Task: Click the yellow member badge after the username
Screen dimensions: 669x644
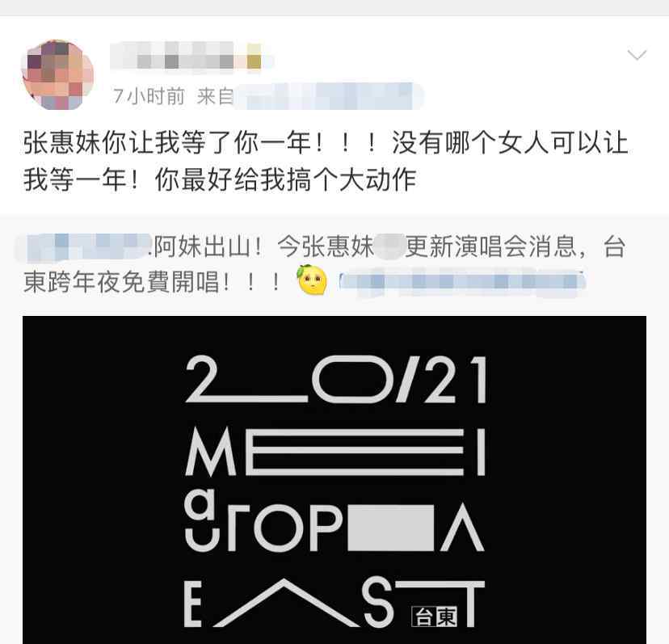Action: tap(254, 56)
